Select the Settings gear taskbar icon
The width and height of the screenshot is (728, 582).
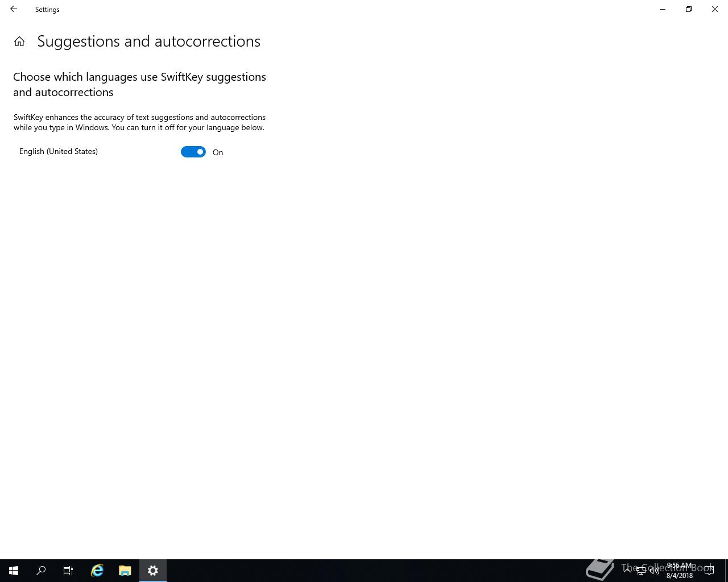(x=153, y=571)
